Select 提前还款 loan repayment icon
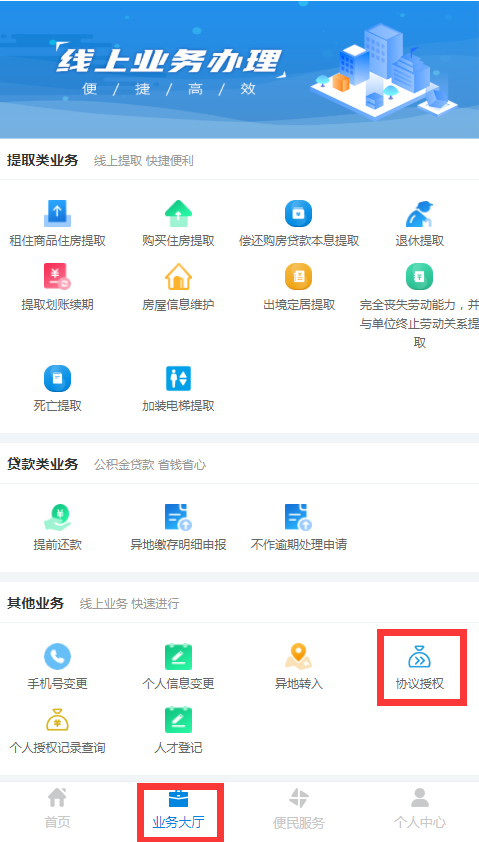The height and width of the screenshot is (842, 479). coord(57,517)
